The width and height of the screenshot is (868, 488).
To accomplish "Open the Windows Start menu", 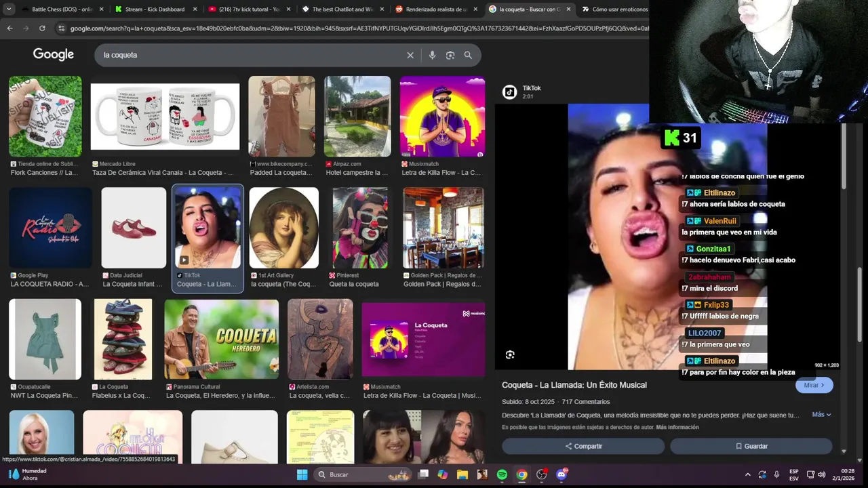I will coord(302,474).
